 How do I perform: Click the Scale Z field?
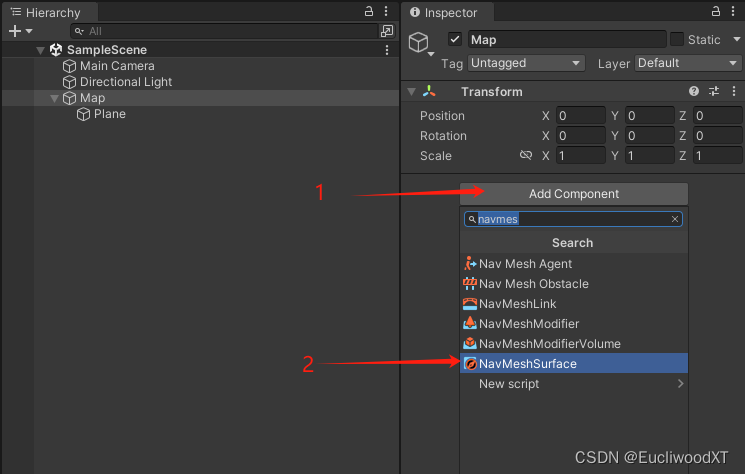(x=717, y=156)
